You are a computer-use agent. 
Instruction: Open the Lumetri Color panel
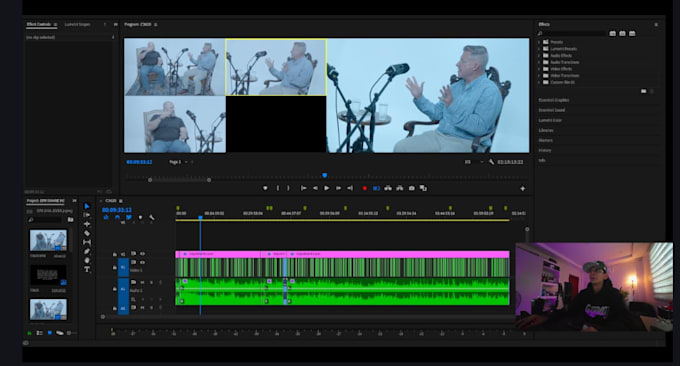pos(550,120)
